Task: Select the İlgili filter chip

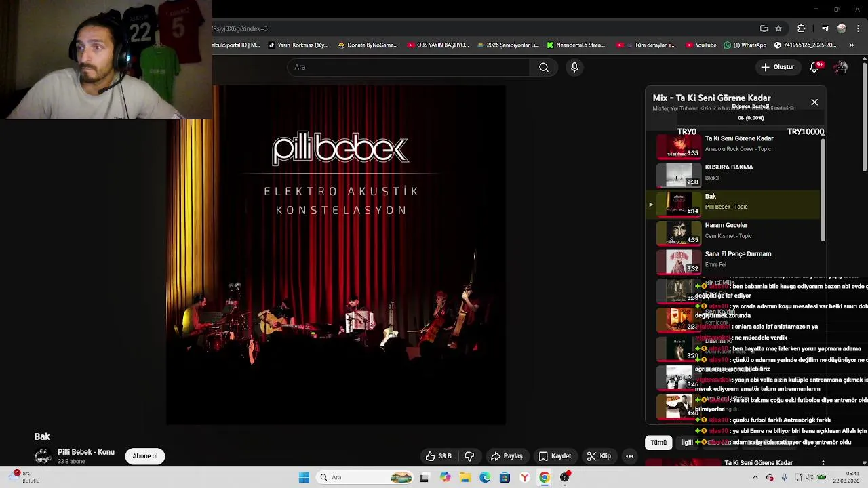Action: [x=687, y=443]
